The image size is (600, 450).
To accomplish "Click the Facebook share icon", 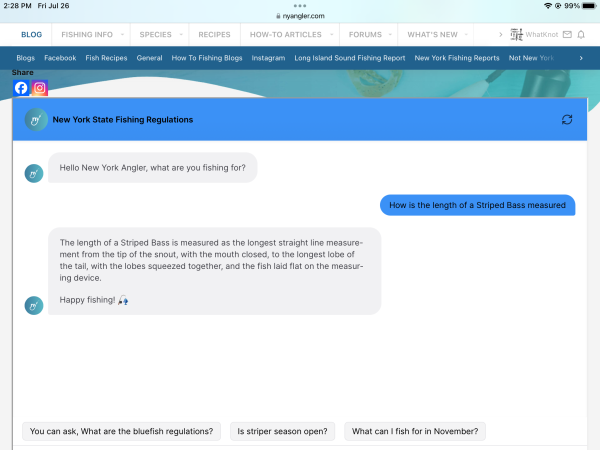I will pyautogui.click(x=21, y=88).
